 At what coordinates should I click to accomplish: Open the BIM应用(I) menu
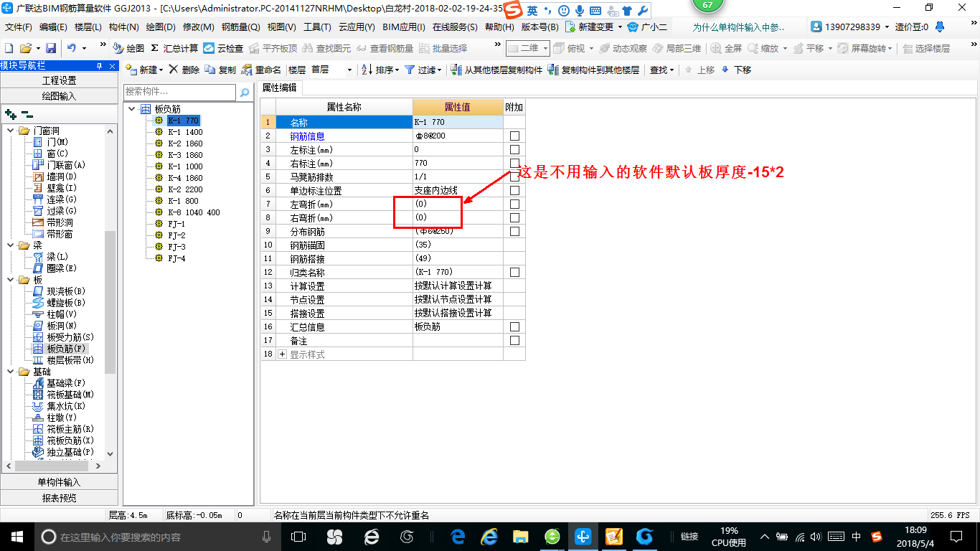pyautogui.click(x=404, y=27)
